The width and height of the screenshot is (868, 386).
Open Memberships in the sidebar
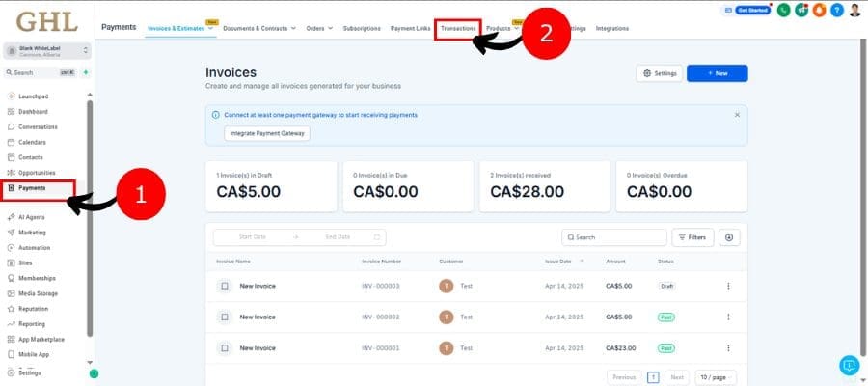coord(37,278)
